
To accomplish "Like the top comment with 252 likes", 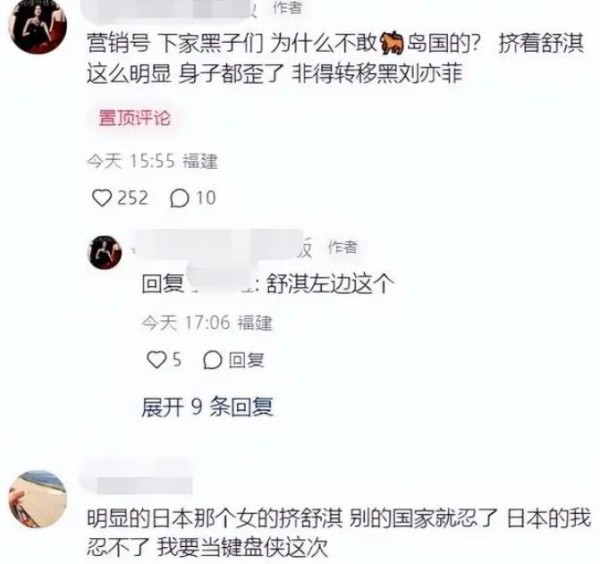I will pyautogui.click(x=102, y=198).
